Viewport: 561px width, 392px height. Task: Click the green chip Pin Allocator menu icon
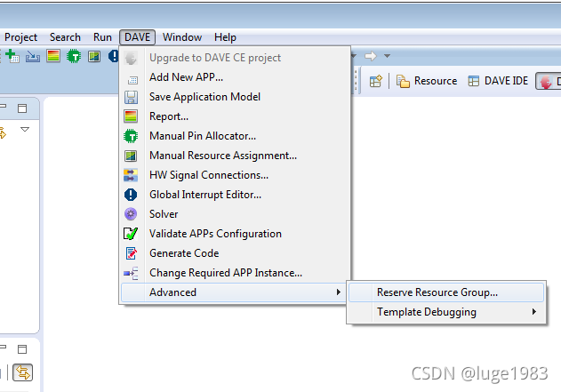pyautogui.click(x=131, y=136)
